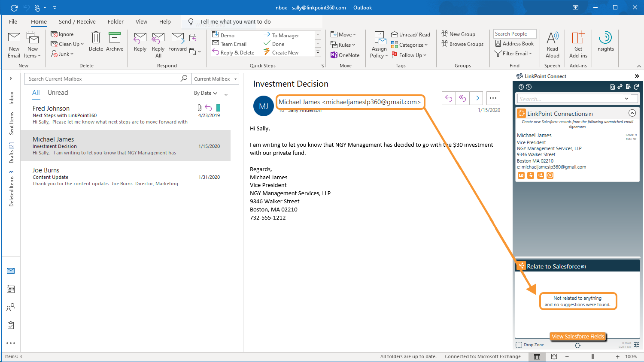Run the Team Email quick step
The image size is (644, 362).
(x=229, y=44)
